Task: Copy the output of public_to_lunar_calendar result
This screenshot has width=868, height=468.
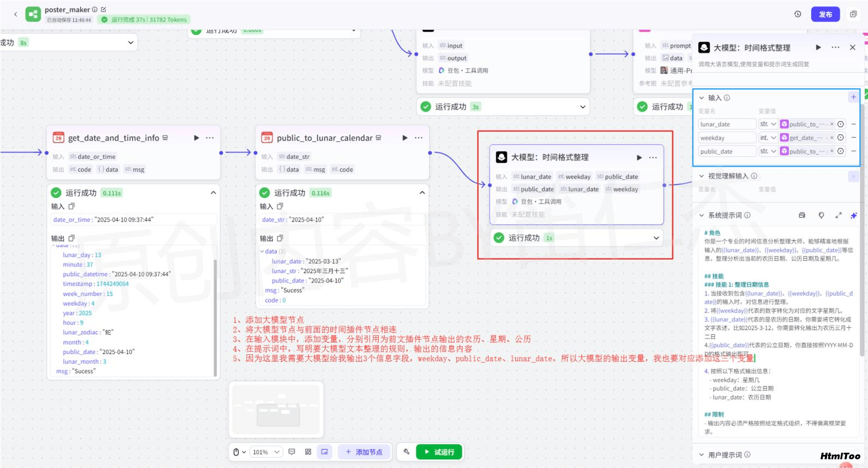Action: (x=280, y=238)
